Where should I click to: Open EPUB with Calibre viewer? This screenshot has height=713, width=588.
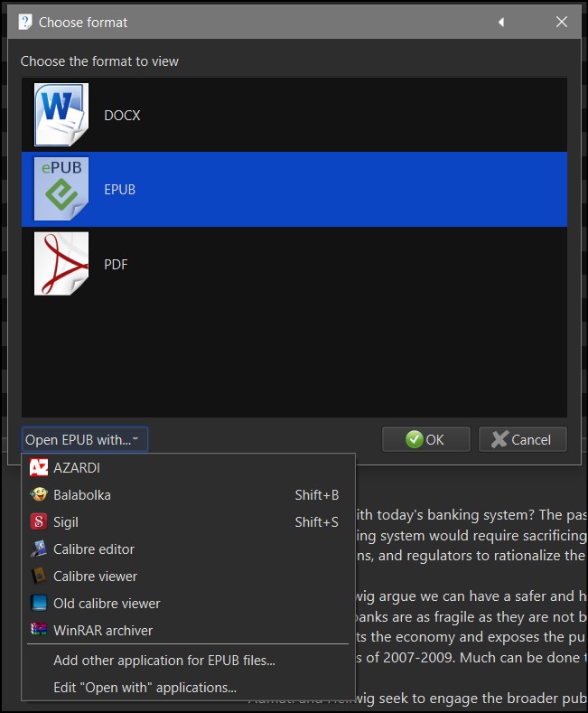(188, 577)
